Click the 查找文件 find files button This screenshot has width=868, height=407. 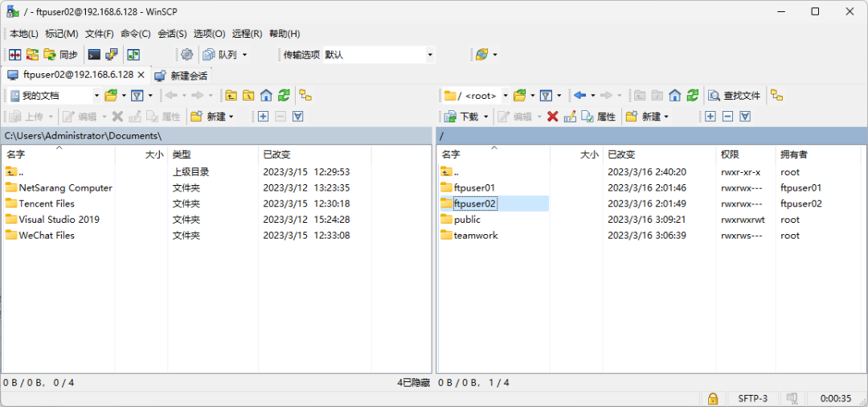tap(735, 96)
